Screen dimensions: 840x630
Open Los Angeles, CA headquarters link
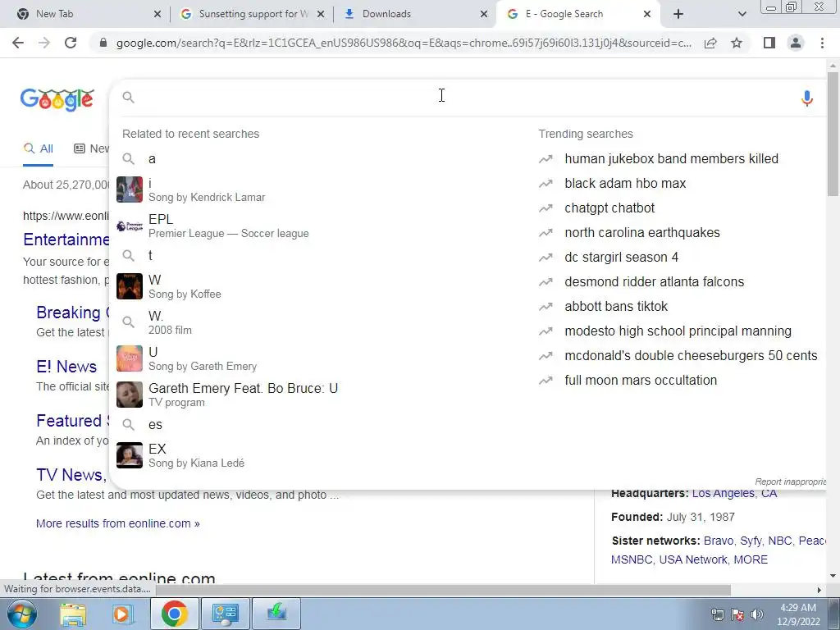(x=734, y=493)
